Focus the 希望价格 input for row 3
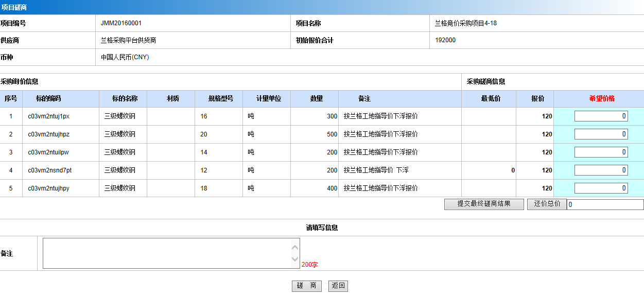The width and height of the screenshot is (644, 296). pyautogui.click(x=601, y=152)
